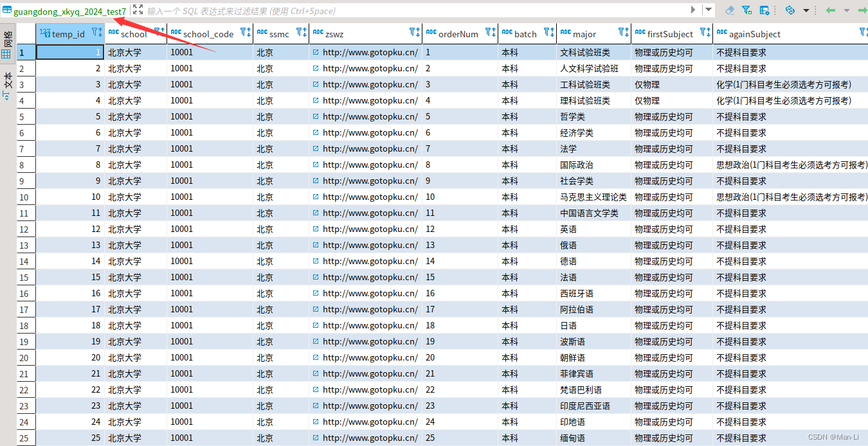Open link icon in row 15 zswz cell

click(x=316, y=277)
